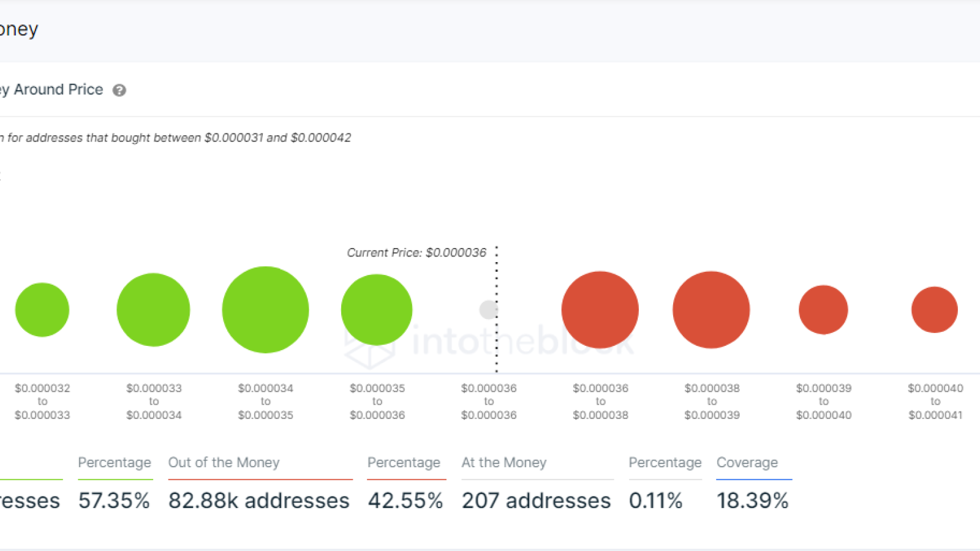Click the axis label $0.000035 to $0.000036
The width and height of the screenshot is (980, 551).
[x=377, y=402]
